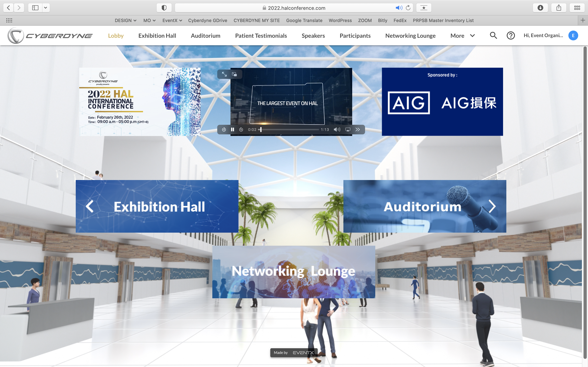The height and width of the screenshot is (367, 588).
Task: Expand the EventX bookmarks folder
Action: click(x=172, y=20)
